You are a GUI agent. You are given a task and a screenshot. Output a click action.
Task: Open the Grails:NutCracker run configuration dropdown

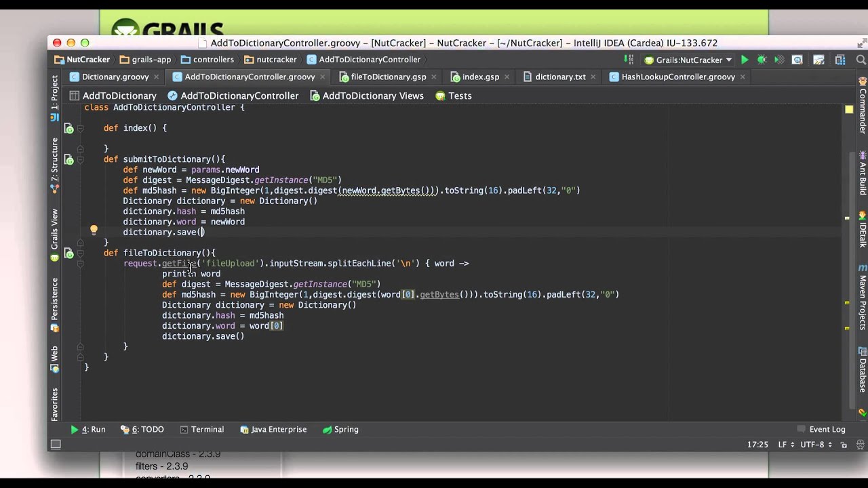(688, 60)
